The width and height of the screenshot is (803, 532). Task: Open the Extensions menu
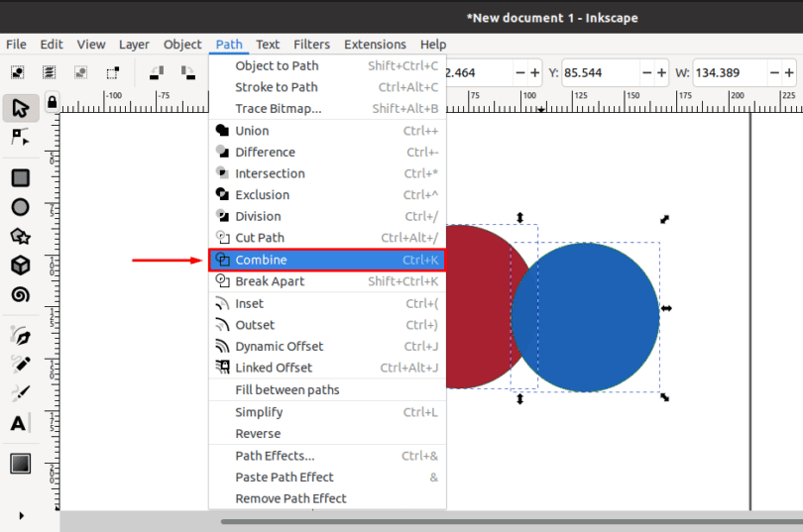pos(375,45)
